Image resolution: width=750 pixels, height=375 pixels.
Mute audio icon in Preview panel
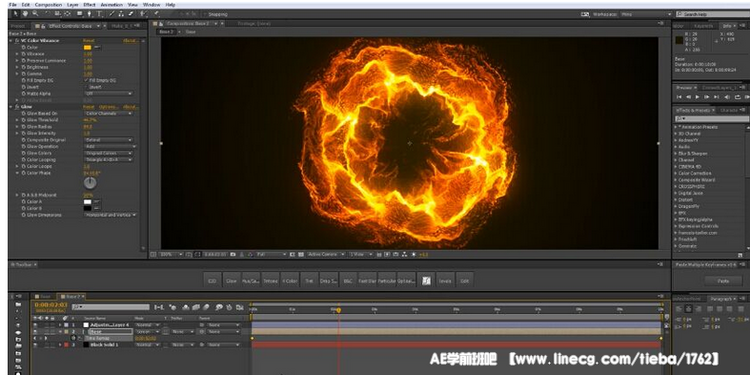[727, 97]
